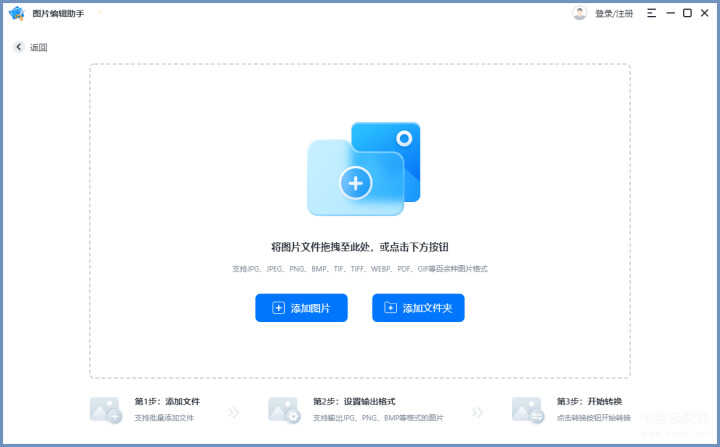Click the double chevron after step 1
Screen dimensions: 720x447
pos(233,412)
